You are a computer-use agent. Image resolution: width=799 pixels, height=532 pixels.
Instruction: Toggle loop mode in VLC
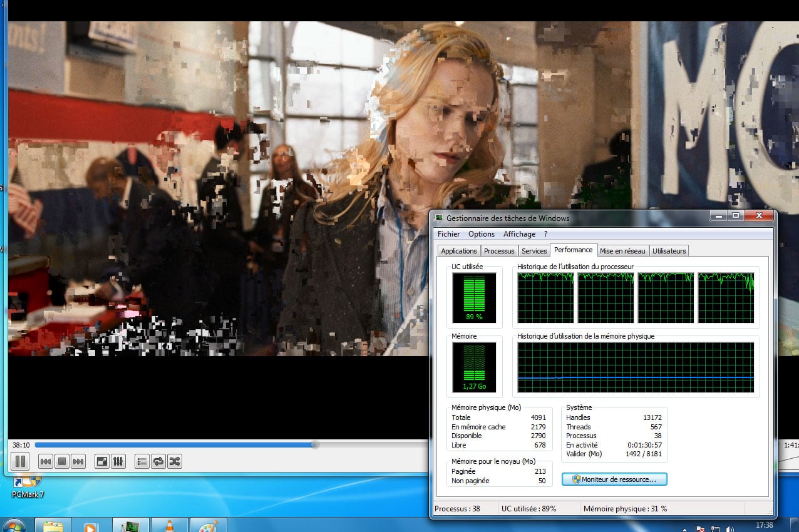tap(158, 462)
